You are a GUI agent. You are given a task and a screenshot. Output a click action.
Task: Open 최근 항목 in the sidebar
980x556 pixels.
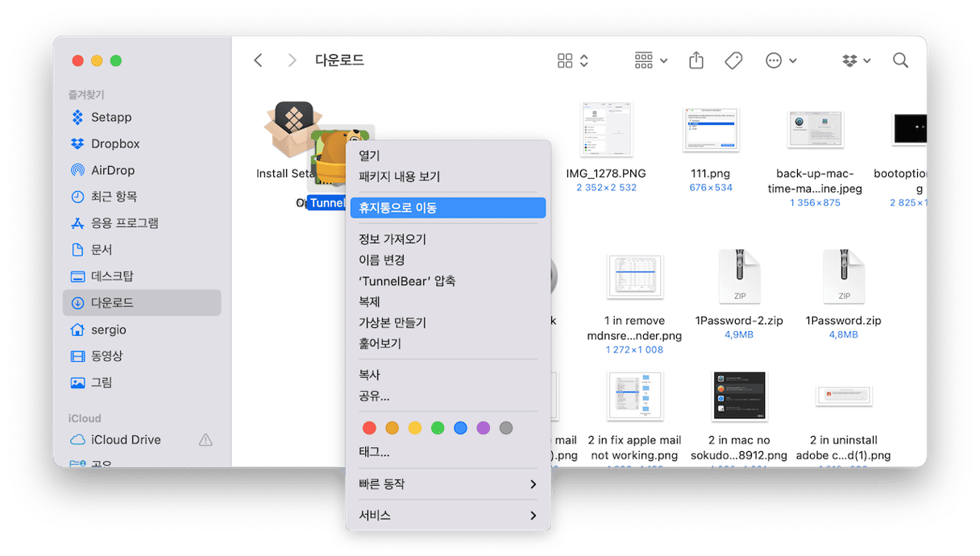[141, 197]
